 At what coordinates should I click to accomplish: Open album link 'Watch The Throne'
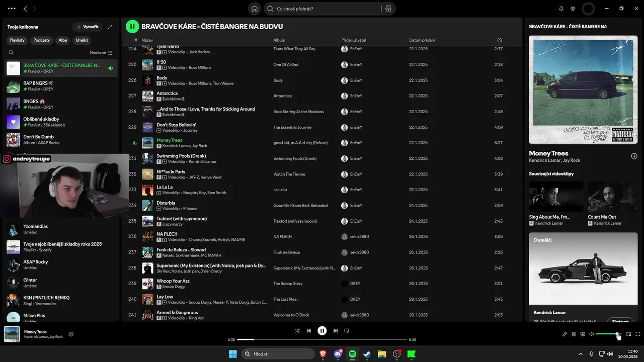pyautogui.click(x=289, y=174)
